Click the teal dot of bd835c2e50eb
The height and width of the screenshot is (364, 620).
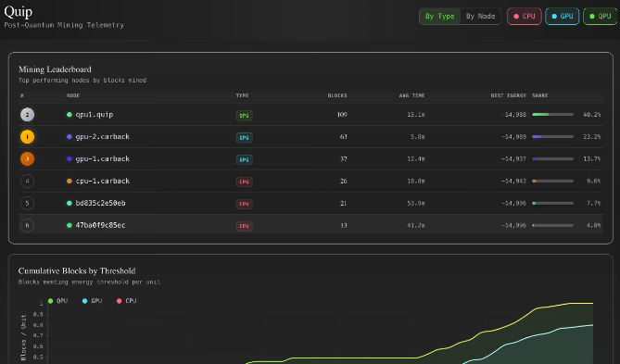coord(70,203)
